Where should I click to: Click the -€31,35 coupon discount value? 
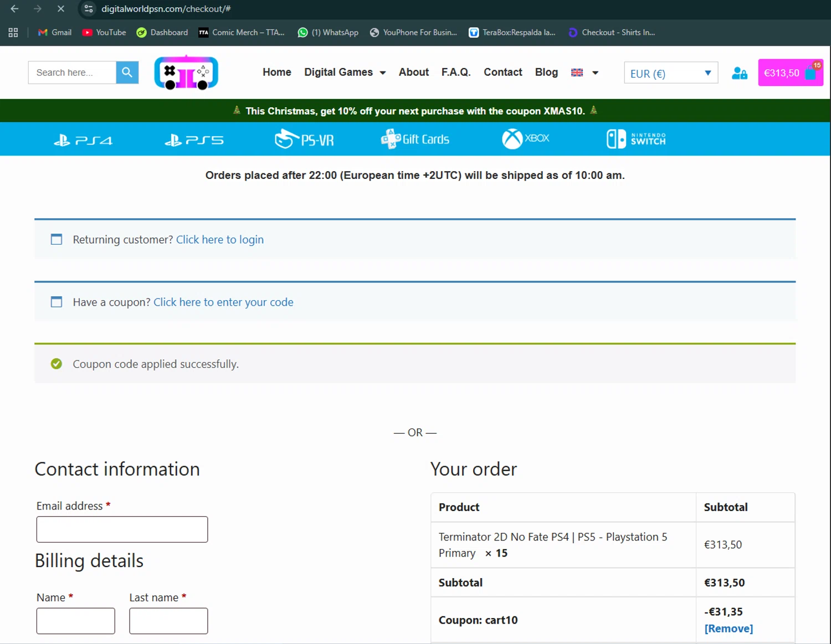click(724, 612)
